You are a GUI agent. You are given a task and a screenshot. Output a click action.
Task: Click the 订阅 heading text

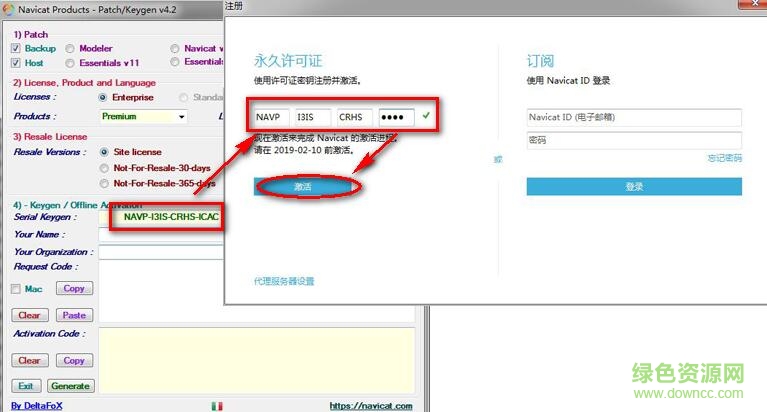coord(540,61)
